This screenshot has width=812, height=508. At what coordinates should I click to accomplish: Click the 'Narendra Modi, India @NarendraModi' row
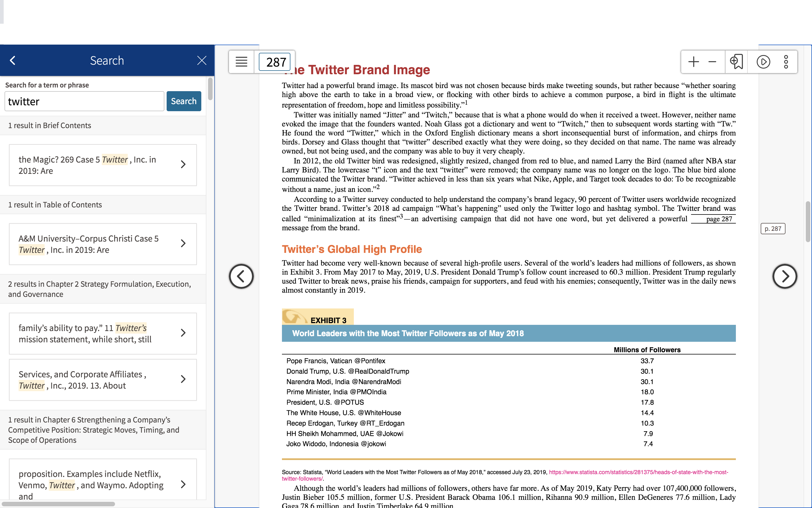point(509,382)
